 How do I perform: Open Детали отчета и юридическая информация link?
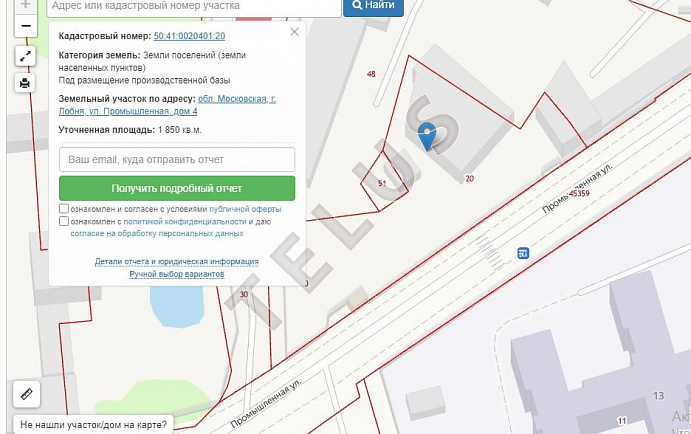tap(177, 262)
